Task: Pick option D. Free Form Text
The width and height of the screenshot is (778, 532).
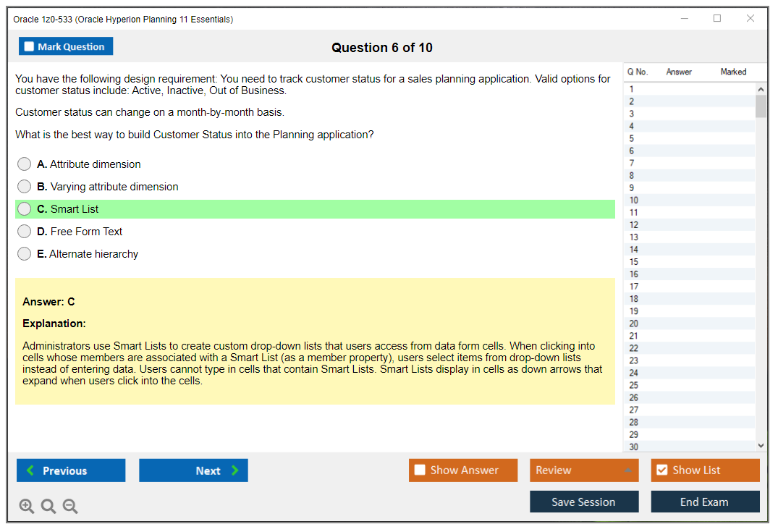Action: (x=25, y=232)
